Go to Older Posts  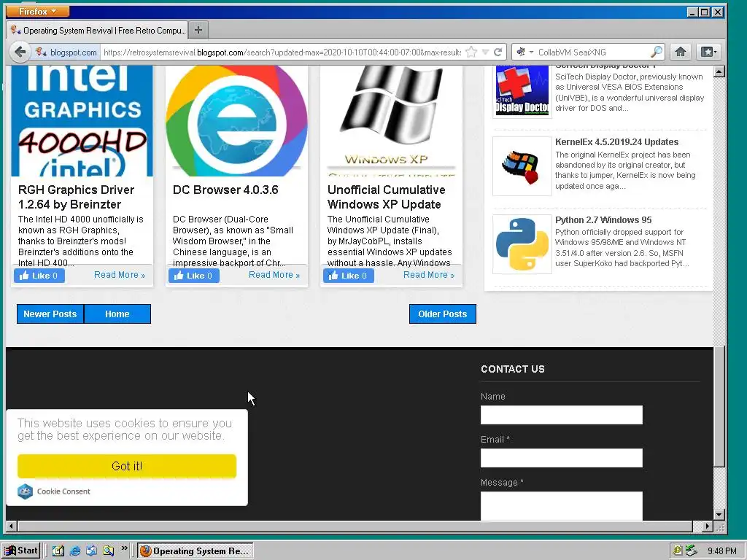[x=443, y=314]
